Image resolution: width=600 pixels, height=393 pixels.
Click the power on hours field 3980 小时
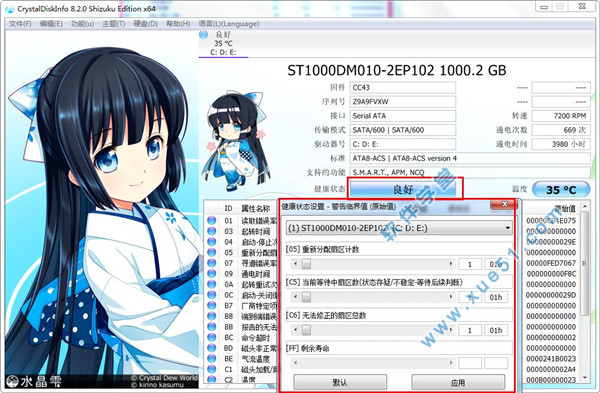pos(561,144)
